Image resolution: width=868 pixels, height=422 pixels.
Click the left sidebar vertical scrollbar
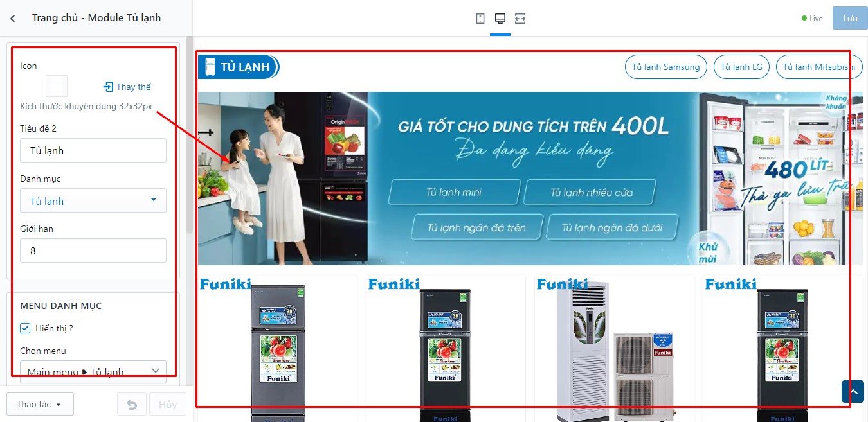tap(189, 135)
